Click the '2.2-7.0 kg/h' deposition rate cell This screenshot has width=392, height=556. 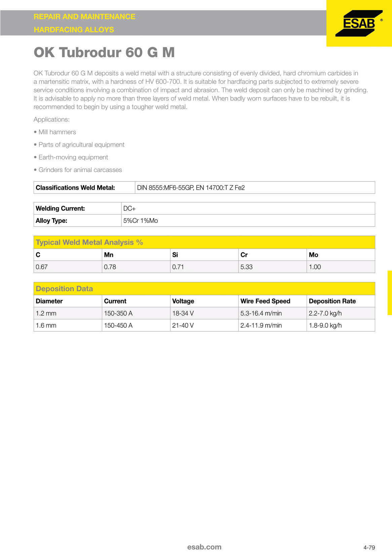pyautogui.click(x=341, y=313)
